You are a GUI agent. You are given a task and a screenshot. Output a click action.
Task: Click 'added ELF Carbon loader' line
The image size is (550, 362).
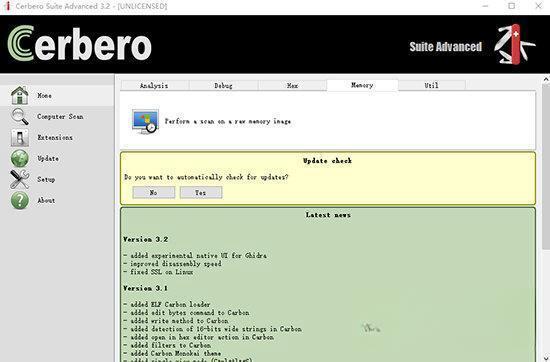(167, 304)
